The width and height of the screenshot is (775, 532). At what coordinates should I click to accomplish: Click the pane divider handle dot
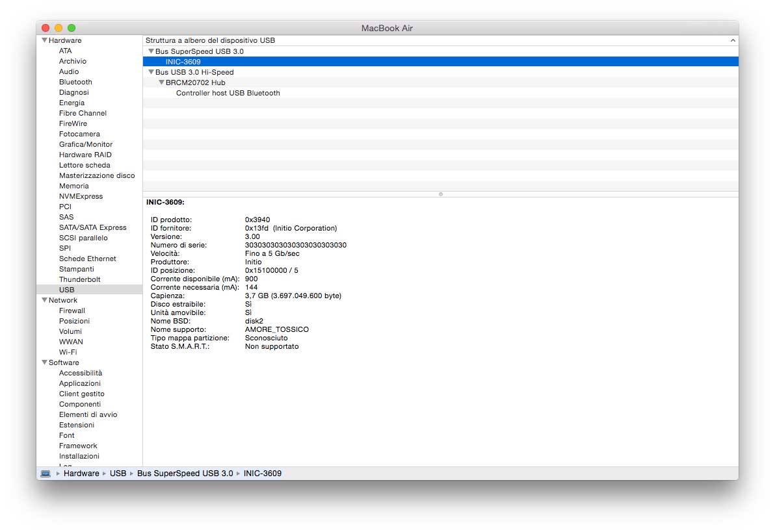point(441,194)
